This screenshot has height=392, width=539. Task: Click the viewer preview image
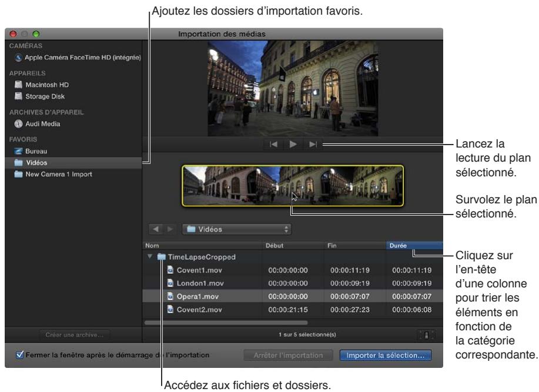pos(293,88)
